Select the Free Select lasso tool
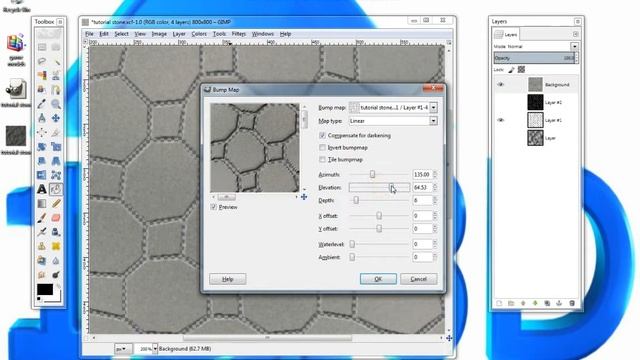640x360 pixels. [42, 61]
